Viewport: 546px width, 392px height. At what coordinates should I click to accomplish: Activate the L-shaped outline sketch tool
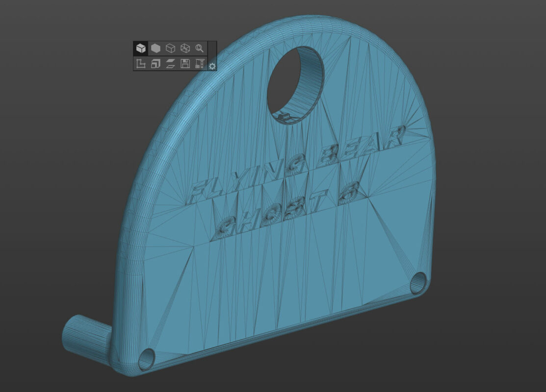click(141, 64)
